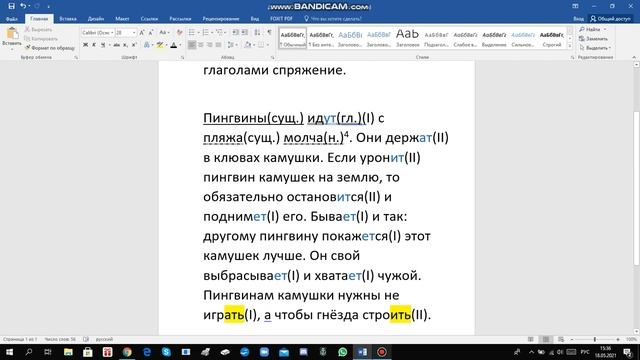Switch to Рецензирование tab

coord(221,19)
